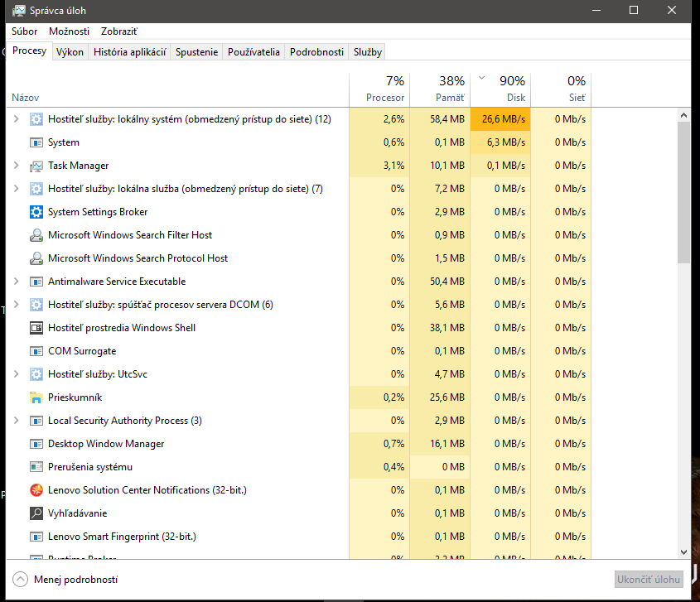The width and height of the screenshot is (700, 602).
Task: Select the Procesy tab
Action: pos(30,51)
